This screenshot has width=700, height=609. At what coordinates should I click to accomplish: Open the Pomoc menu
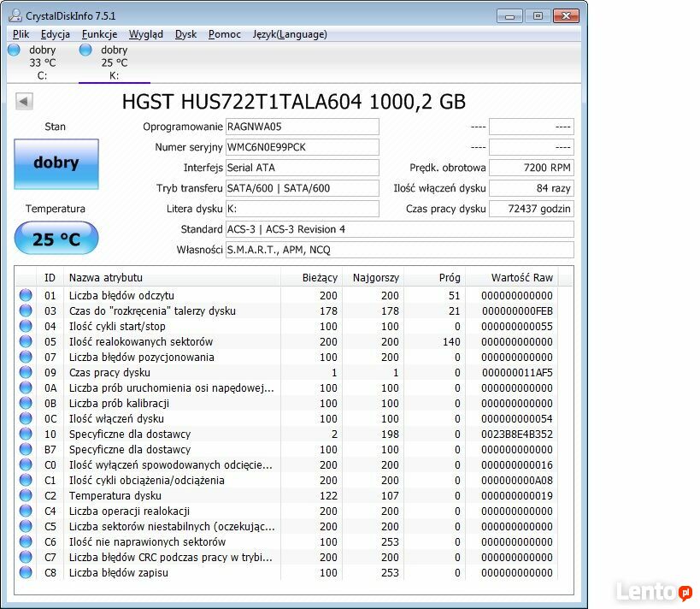point(225,34)
